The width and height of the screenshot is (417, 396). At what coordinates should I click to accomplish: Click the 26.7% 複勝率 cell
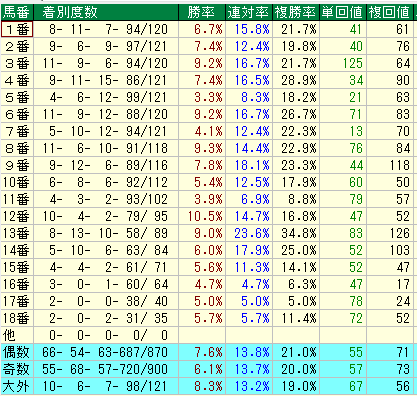click(x=296, y=114)
